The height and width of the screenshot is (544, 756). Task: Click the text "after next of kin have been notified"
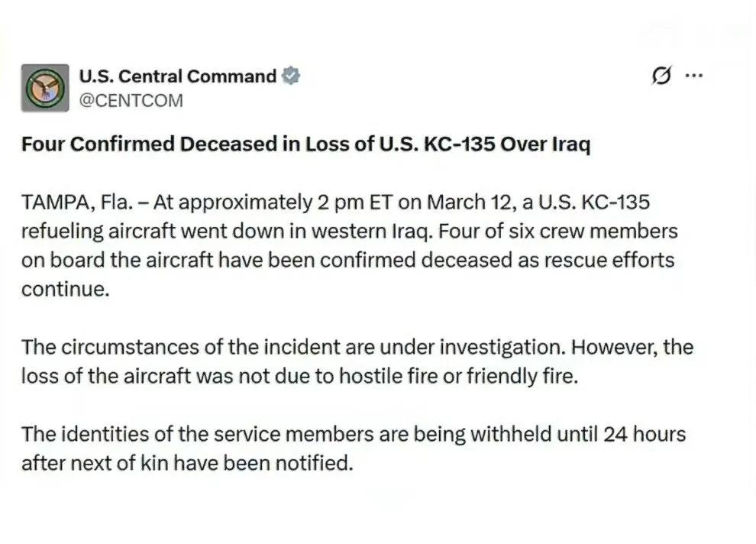coord(187,464)
